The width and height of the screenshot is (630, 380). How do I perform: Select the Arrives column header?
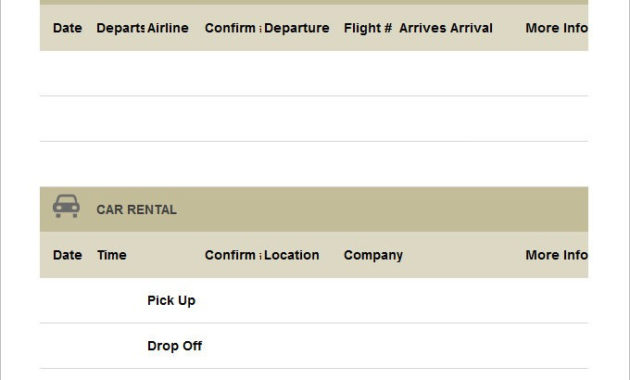tap(423, 28)
